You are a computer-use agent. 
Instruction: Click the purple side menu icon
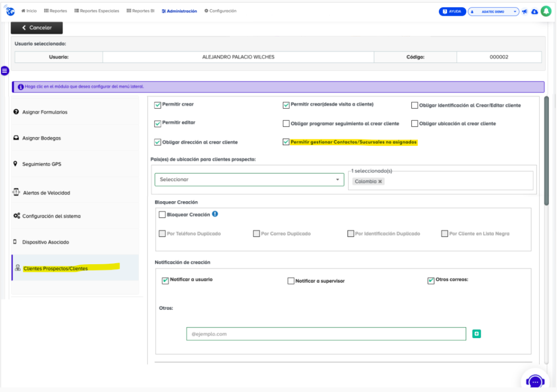[4, 71]
